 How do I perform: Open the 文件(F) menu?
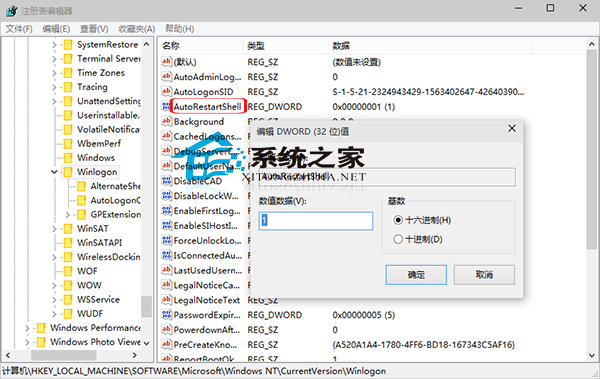pos(19,29)
